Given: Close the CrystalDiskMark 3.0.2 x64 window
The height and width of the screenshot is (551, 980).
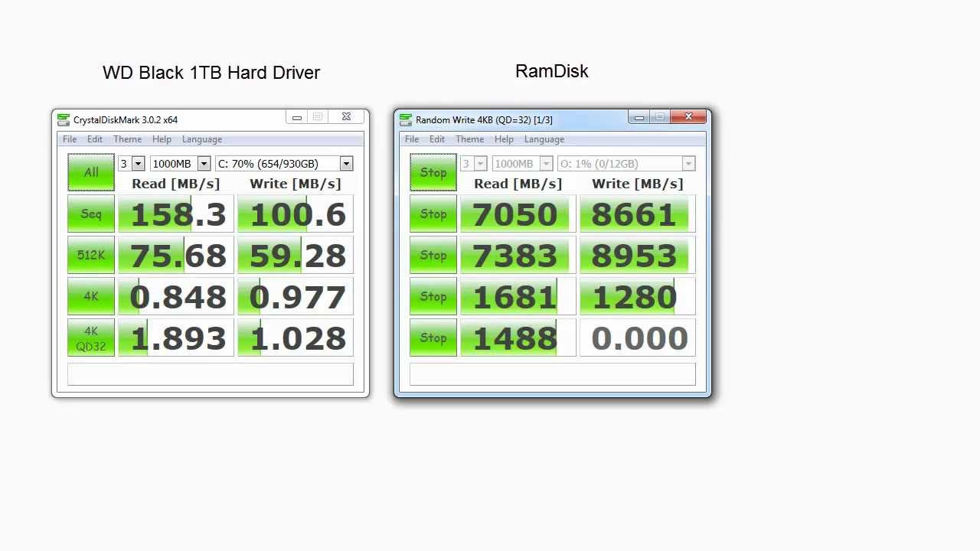Looking at the screenshot, I should point(346,117).
